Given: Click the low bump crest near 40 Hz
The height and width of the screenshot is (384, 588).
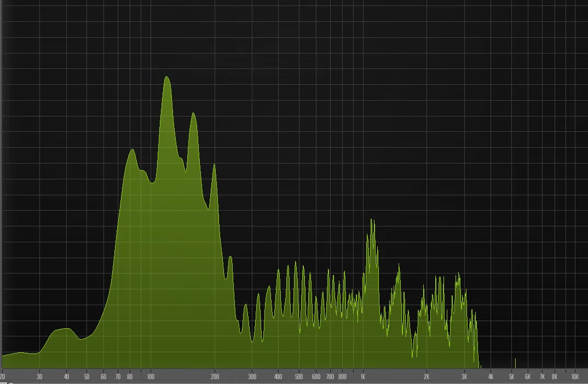Looking at the screenshot, I should (x=65, y=329).
